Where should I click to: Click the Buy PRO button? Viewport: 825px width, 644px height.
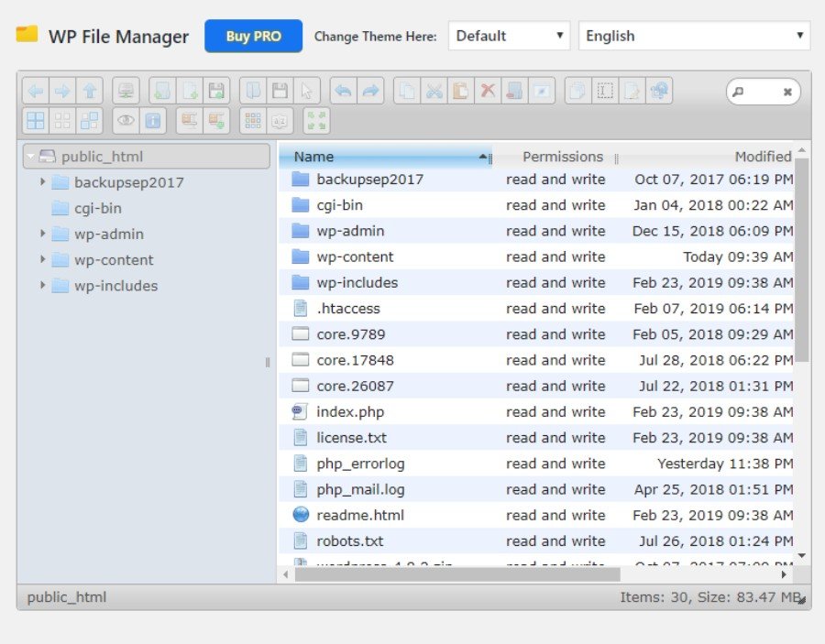pos(253,37)
